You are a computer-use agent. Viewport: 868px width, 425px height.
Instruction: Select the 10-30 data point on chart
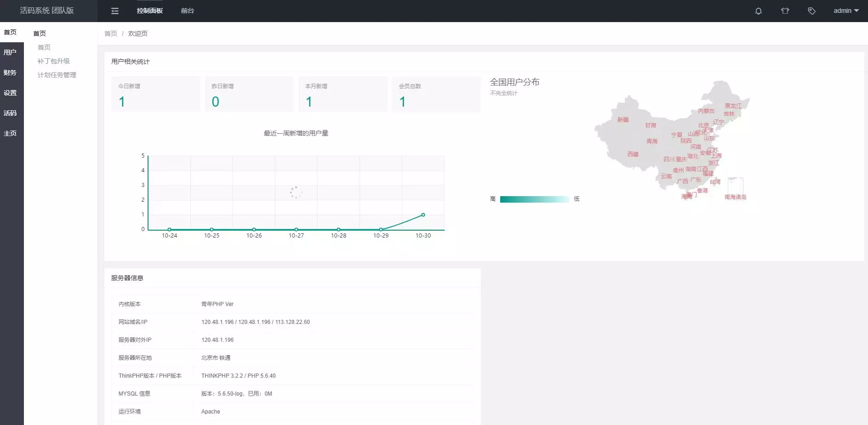tap(423, 214)
